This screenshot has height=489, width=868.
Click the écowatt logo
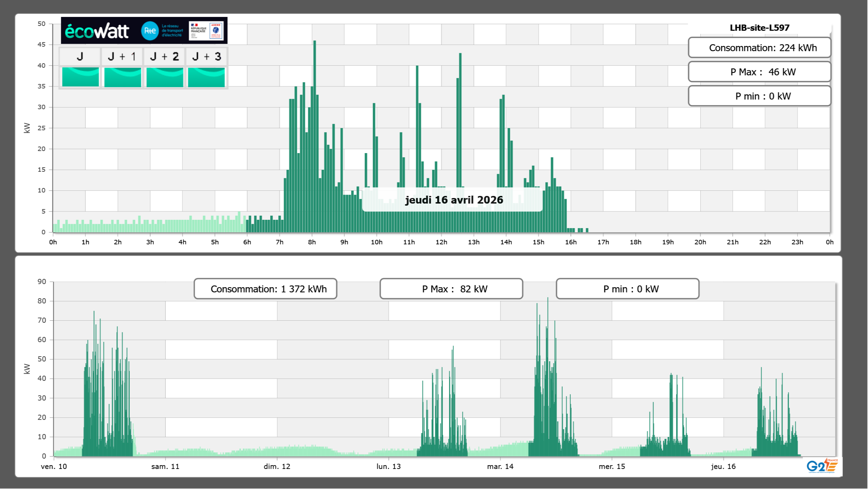point(97,31)
